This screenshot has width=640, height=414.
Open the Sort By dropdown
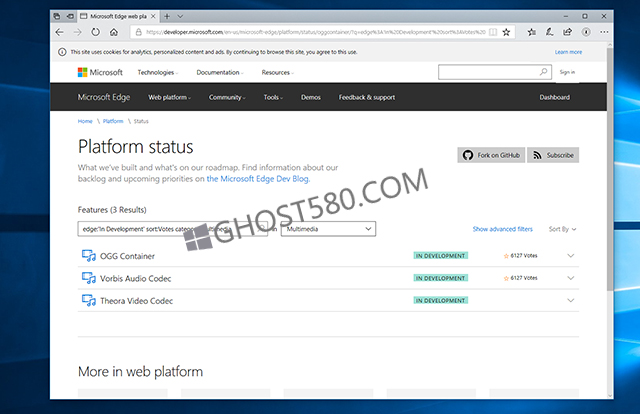click(x=562, y=229)
